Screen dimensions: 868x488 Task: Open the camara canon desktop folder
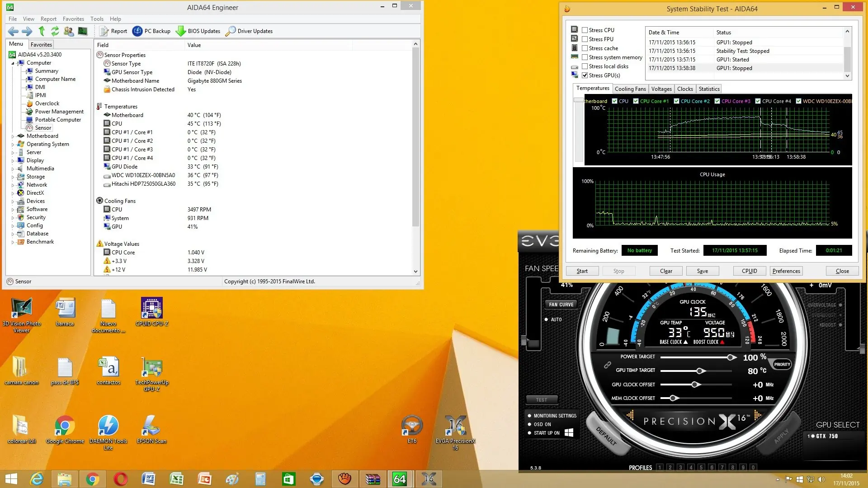click(x=22, y=371)
